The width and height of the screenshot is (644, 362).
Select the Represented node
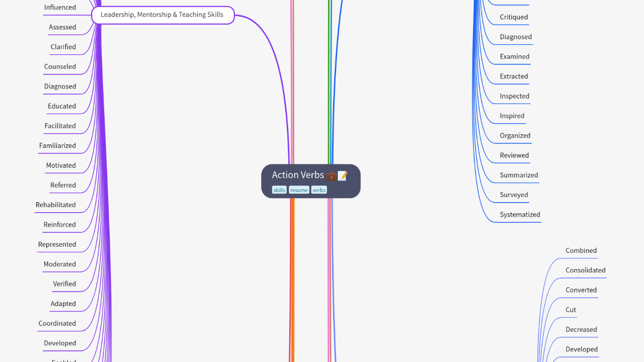[x=57, y=244]
